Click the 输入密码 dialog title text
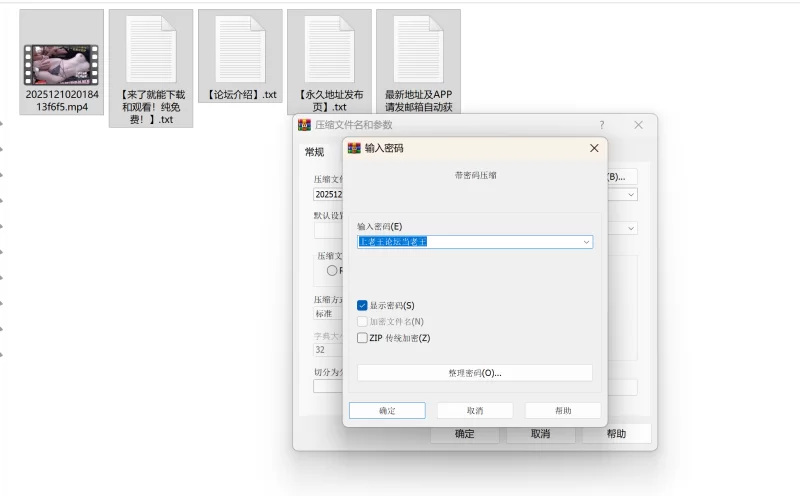Image resolution: width=800 pixels, height=496 pixels. (384, 148)
